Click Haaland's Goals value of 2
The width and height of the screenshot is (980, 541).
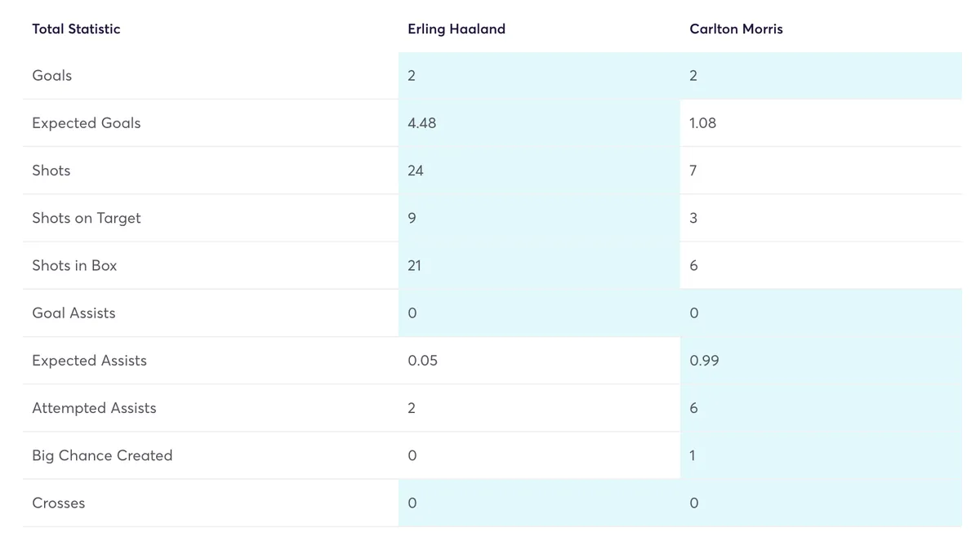click(412, 76)
